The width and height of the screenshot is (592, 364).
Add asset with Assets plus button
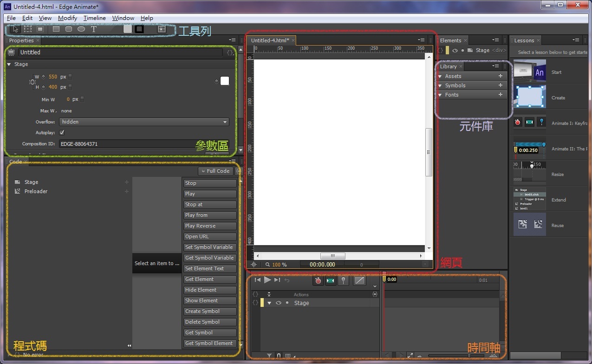[x=501, y=76]
